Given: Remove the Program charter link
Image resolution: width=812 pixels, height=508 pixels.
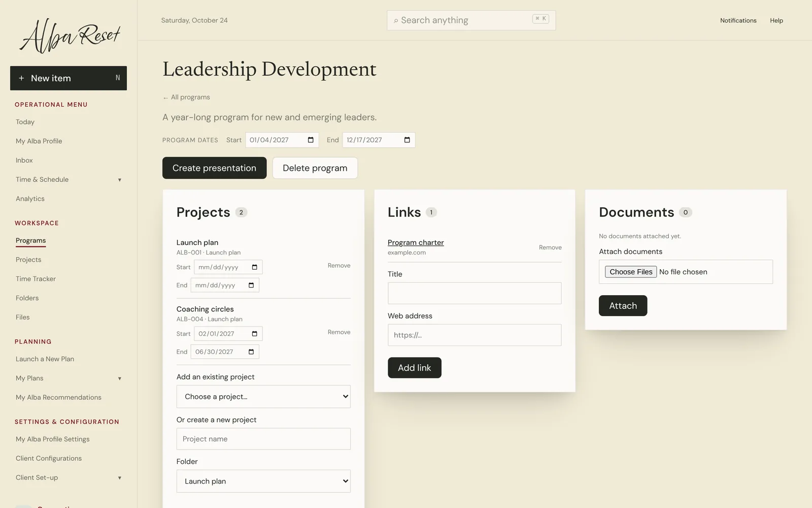Looking at the screenshot, I should (550, 247).
